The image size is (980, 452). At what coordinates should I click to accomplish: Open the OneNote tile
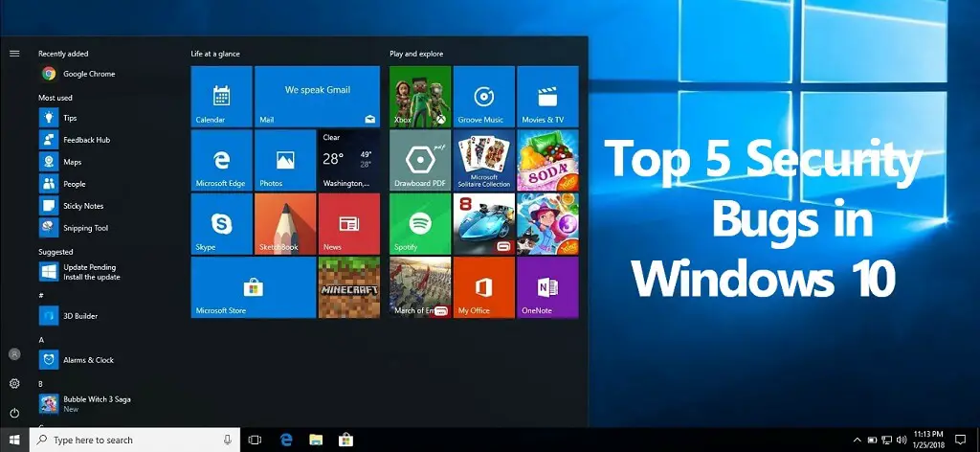pos(547,287)
